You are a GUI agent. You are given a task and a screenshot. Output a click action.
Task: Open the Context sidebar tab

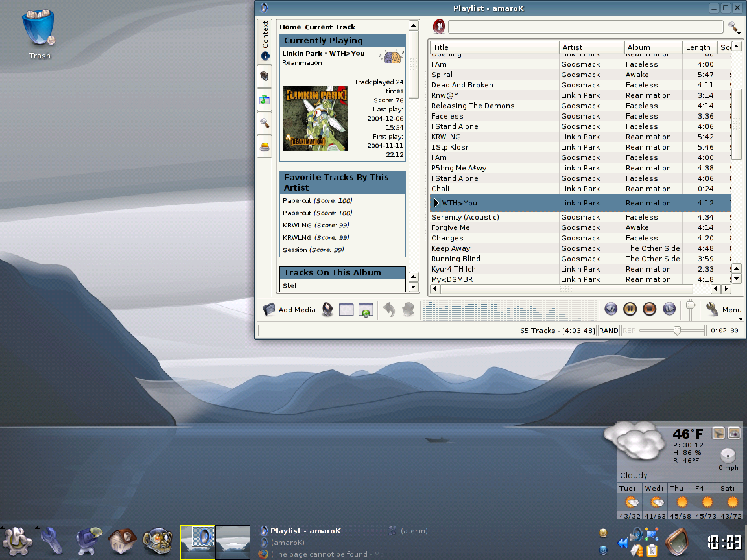pos(265,41)
